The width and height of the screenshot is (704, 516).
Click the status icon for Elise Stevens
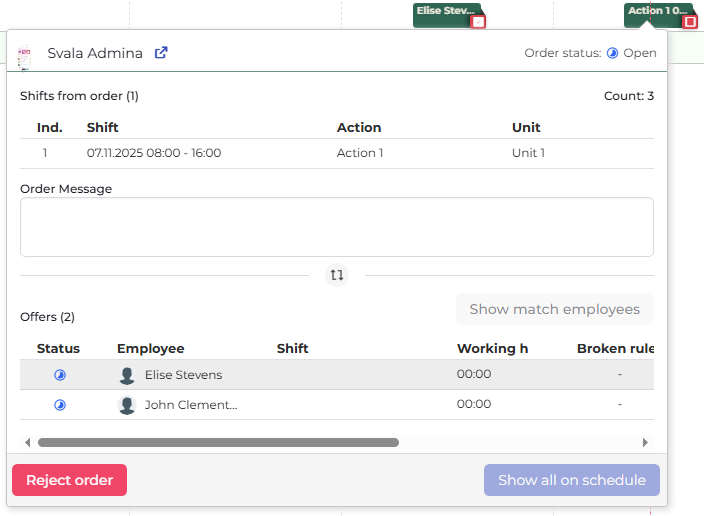(59, 375)
